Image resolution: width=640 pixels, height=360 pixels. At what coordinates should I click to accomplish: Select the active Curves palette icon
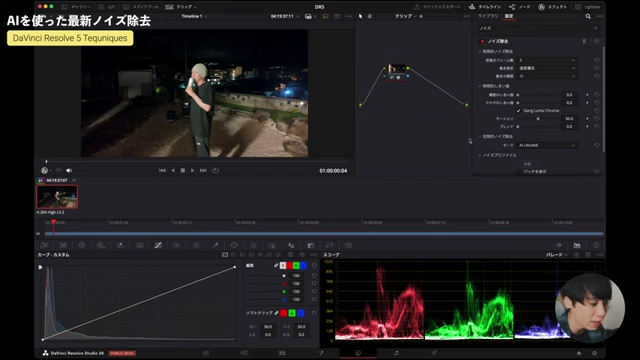click(x=158, y=245)
